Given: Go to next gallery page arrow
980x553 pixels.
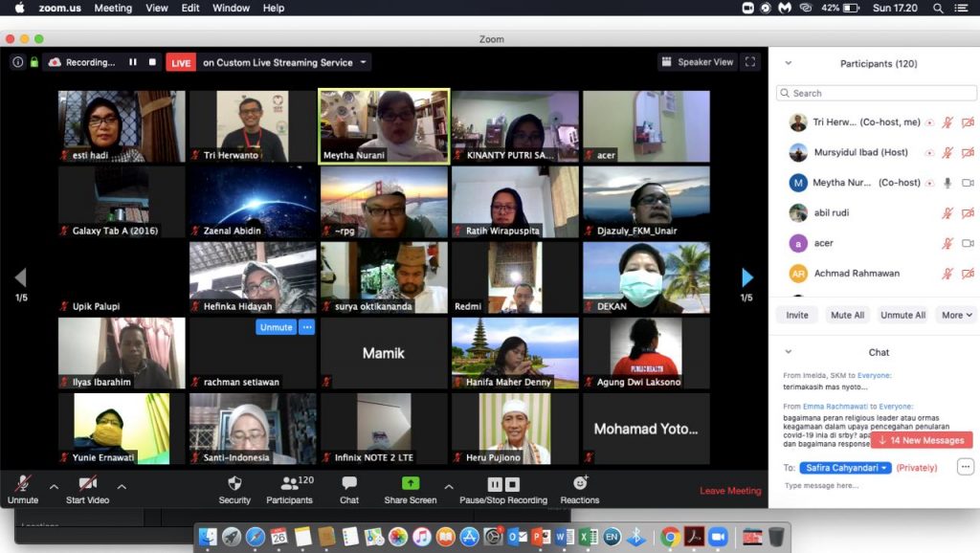Looking at the screenshot, I should click(x=746, y=276).
